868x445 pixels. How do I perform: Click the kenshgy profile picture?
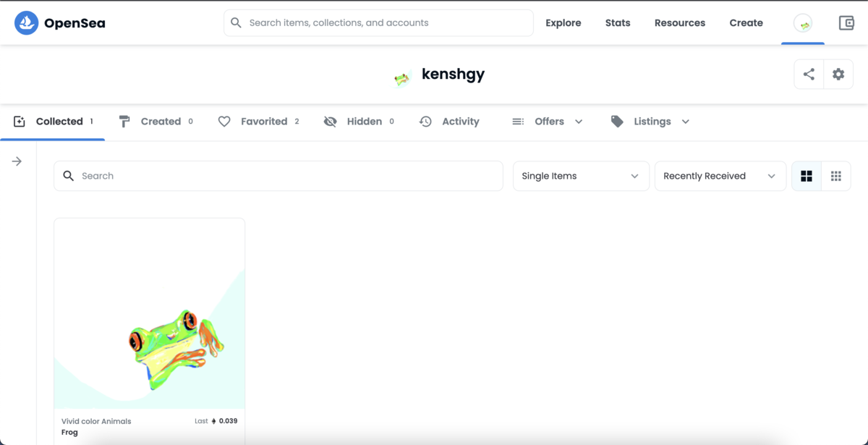pos(401,77)
